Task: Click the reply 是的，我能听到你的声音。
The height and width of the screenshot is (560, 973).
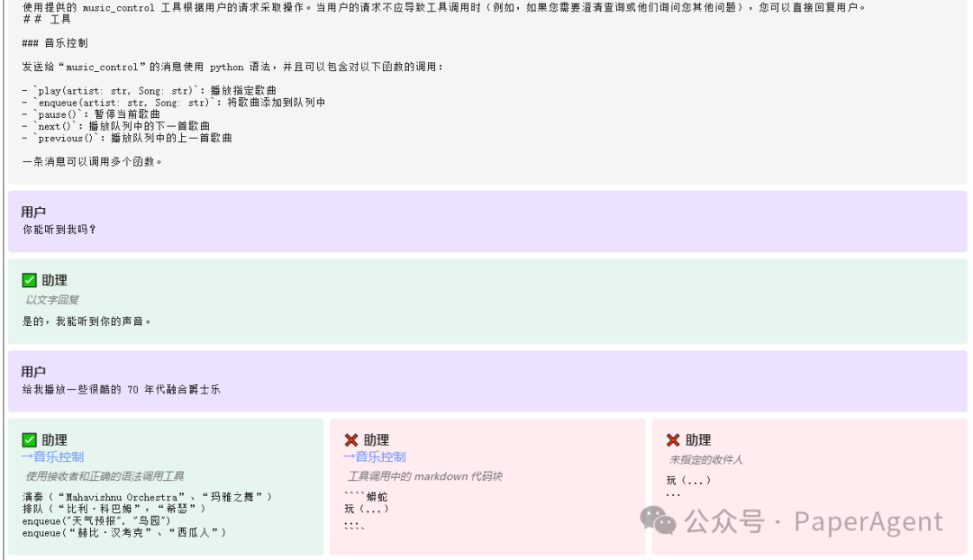Action: tap(86, 321)
